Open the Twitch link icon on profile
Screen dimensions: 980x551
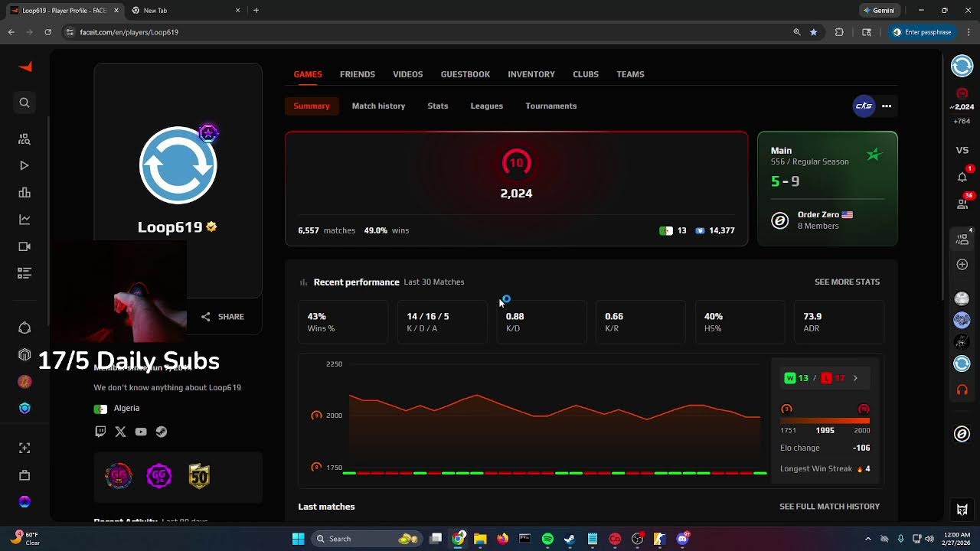pyautogui.click(x=100, y=432)
